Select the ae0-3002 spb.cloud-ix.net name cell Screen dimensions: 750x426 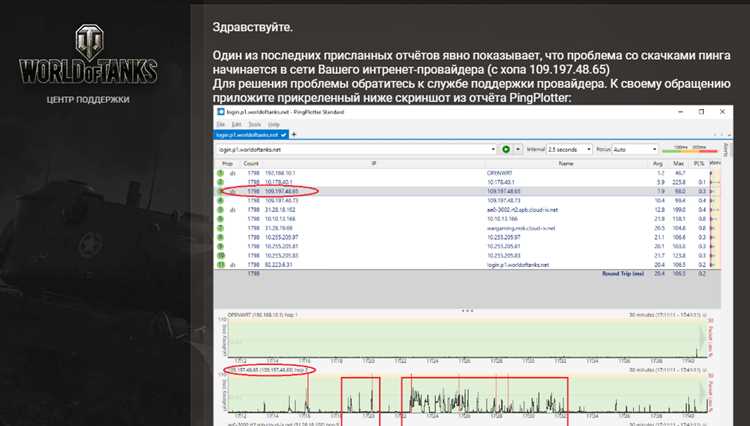[x=522, y=210]
